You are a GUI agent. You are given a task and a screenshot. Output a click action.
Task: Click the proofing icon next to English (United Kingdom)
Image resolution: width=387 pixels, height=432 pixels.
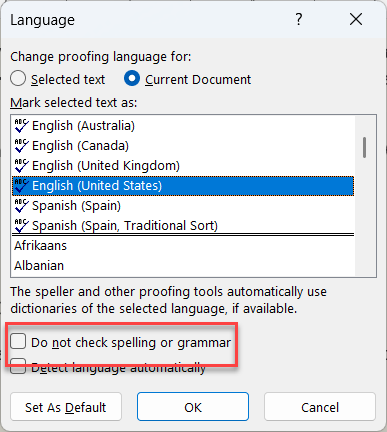click(x=21, y=166)
